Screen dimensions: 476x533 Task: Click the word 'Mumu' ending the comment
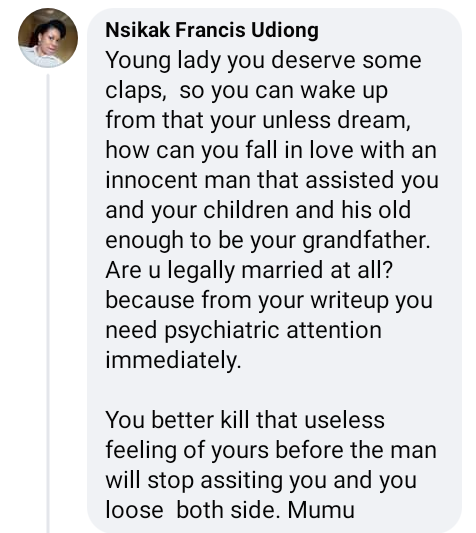pyautogui.click(x=321, y=510)
